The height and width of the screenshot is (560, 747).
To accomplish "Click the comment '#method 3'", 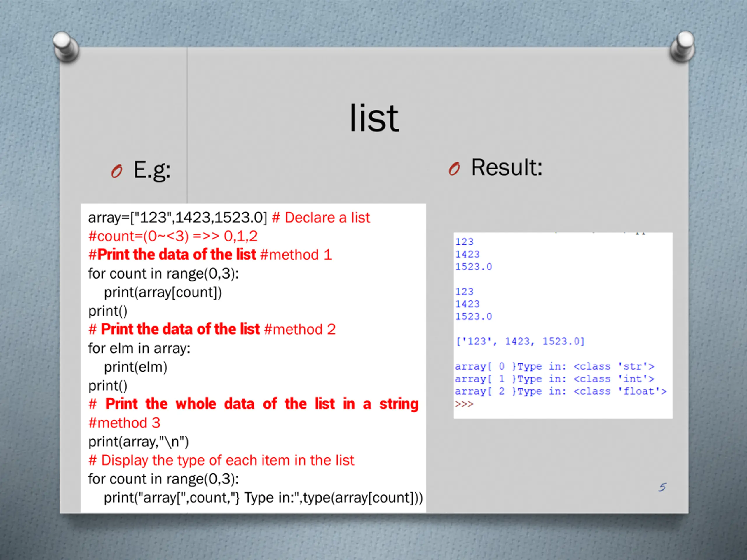I will [x=124, y=423].
